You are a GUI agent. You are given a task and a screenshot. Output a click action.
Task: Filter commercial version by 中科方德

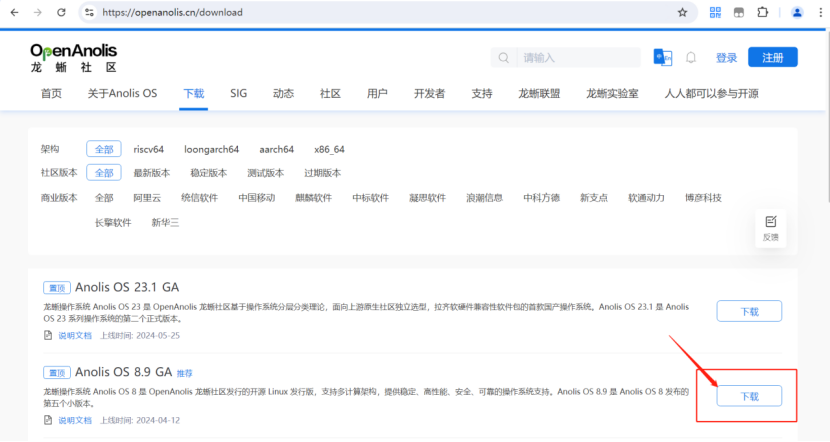(x=542, y=197)
